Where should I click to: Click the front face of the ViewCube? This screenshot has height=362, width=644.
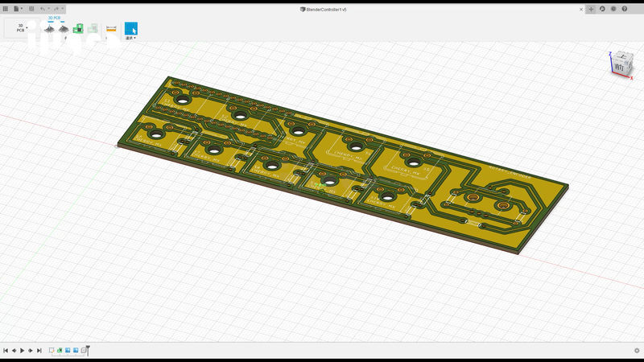click(619, 68)
